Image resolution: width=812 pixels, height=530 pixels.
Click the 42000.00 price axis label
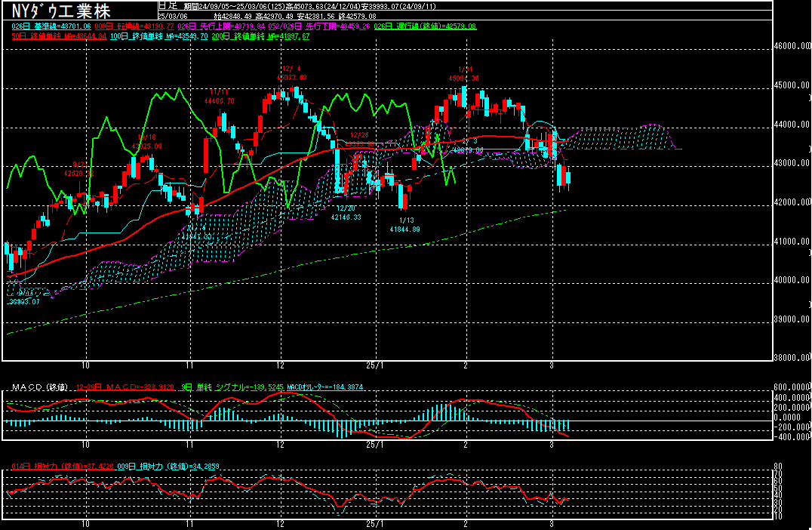pyautogui.click(x=792, y=202)
